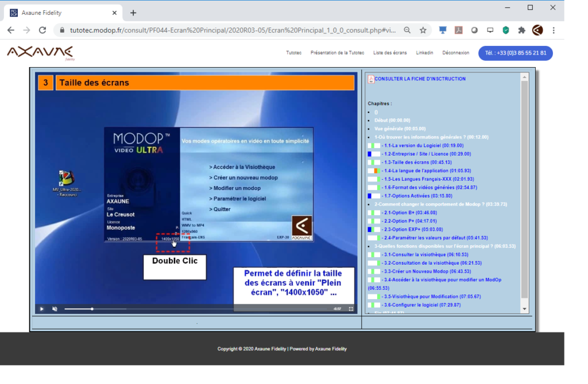Viewport: 588px width, 384px height.
Task: Jump to 2.3-Option EXP+ chapter
Action: pyautogui.click(x=412, y=230)
